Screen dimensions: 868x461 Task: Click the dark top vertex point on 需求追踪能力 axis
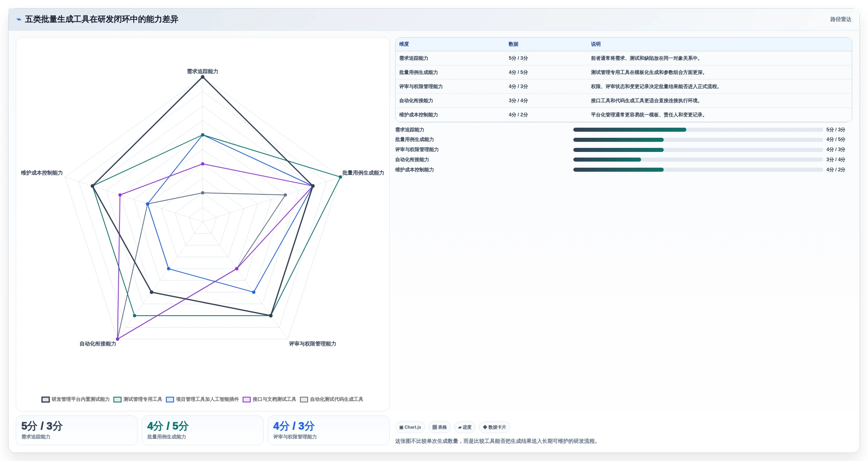[203, 77]
